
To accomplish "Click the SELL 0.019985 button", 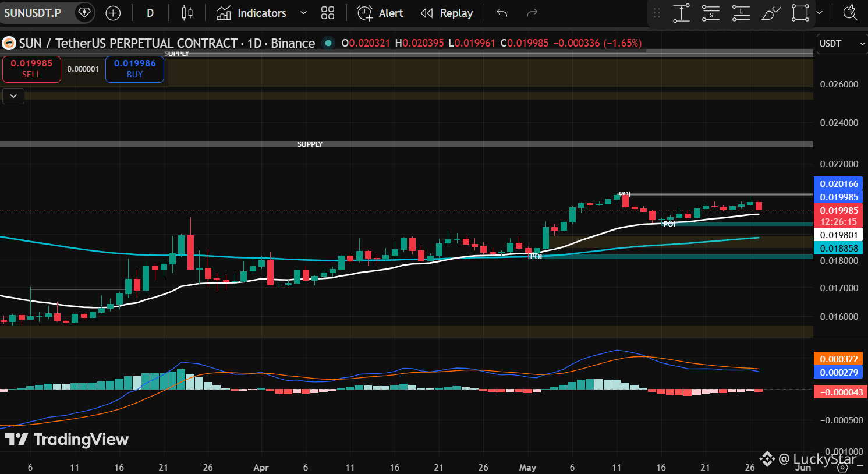I will pos(31,69).
